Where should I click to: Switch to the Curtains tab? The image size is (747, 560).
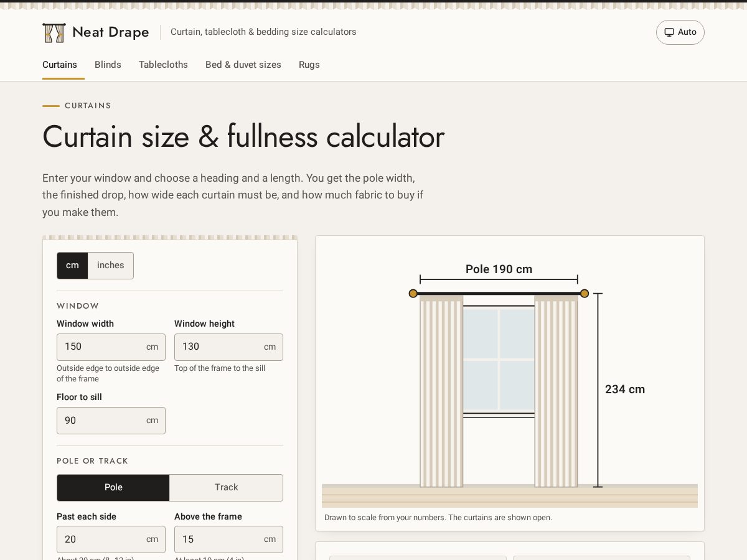60,65
